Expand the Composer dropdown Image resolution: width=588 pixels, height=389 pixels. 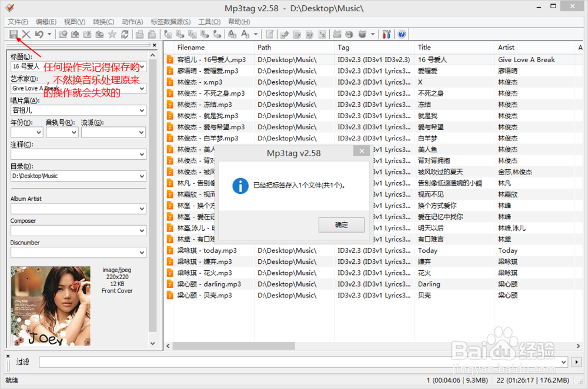[142, 230]
